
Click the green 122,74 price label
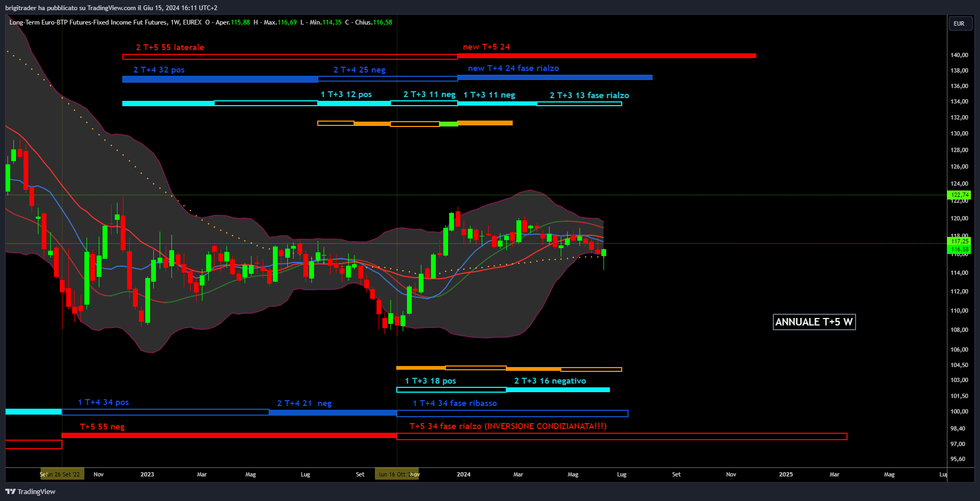point(959,195)
